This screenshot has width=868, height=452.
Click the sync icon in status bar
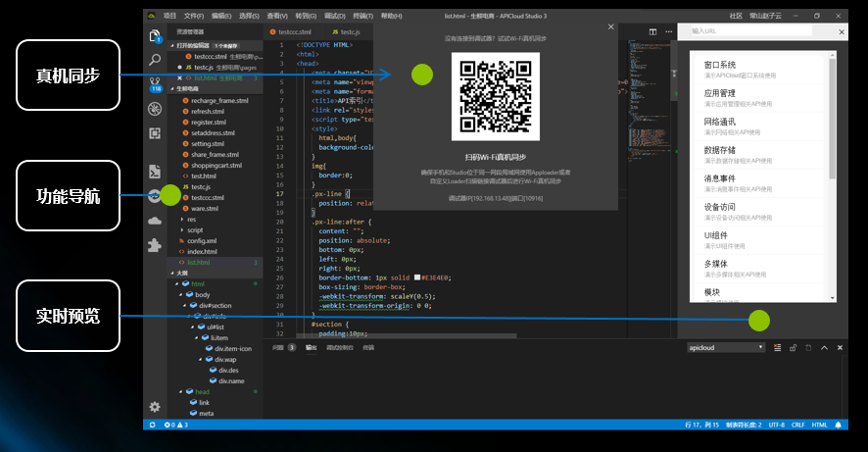[152, 425]
